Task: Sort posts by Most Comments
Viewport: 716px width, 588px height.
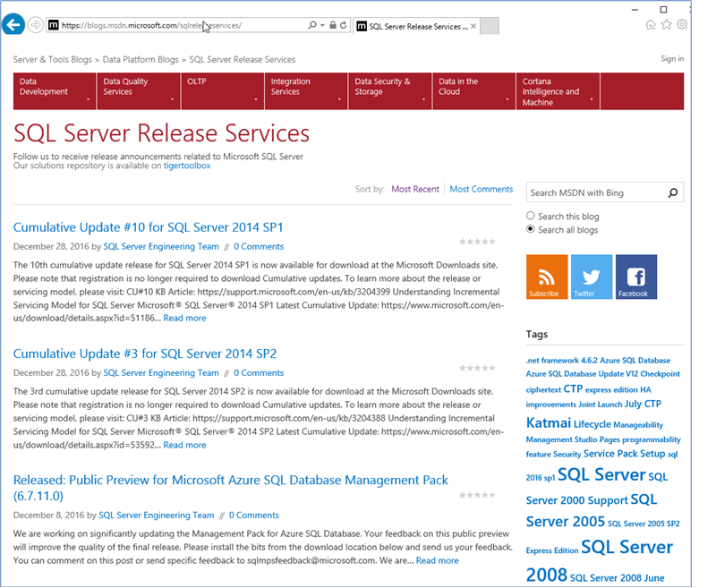Action: tap(482, 189)
